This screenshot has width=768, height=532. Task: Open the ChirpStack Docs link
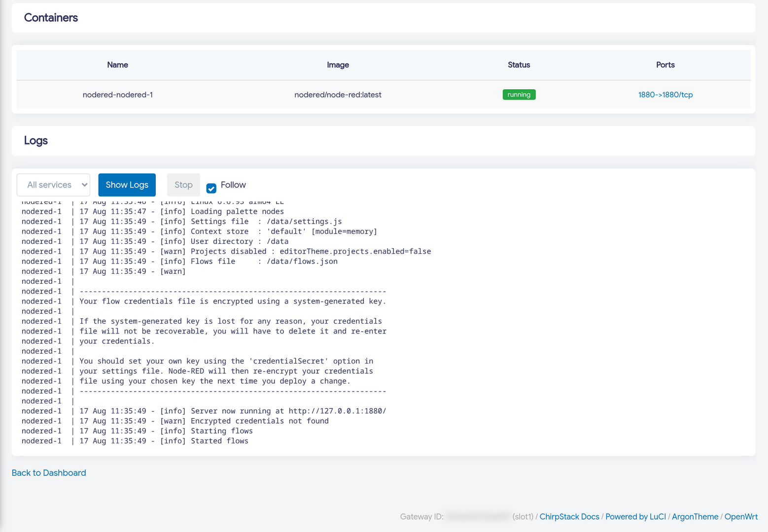[x=569, y=517]
